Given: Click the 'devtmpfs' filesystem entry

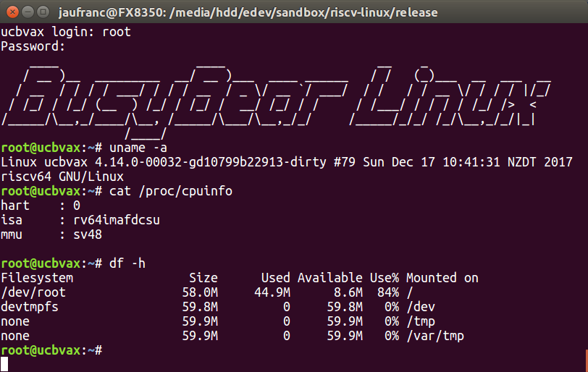Looking at the screenshot, I should tap(30, 307).
